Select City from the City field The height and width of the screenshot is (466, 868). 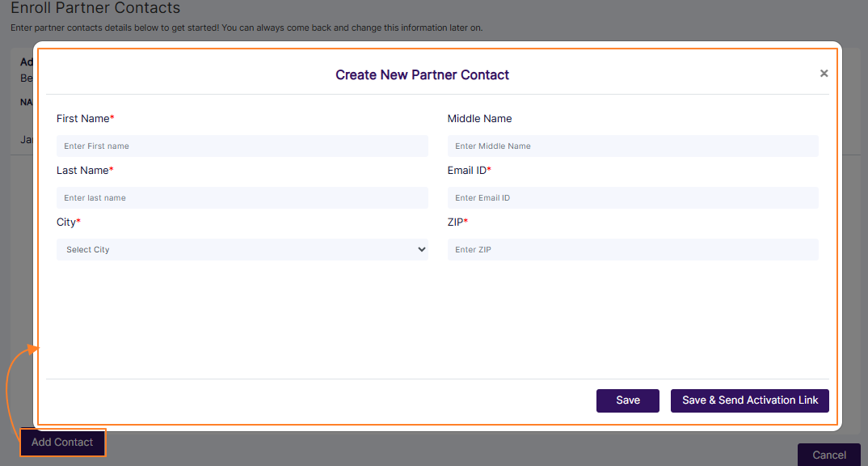[x=242, y=249]
